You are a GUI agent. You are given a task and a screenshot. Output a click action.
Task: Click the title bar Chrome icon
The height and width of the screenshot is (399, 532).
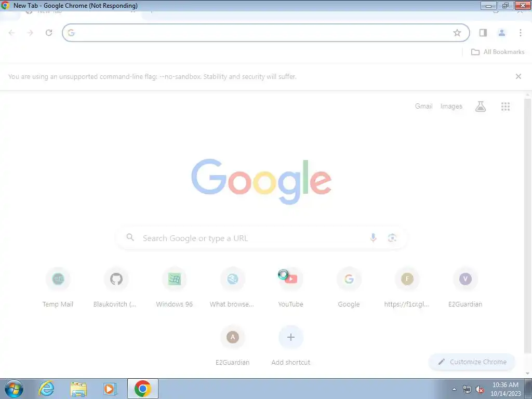pyautogui.click(x=5, y=5)
